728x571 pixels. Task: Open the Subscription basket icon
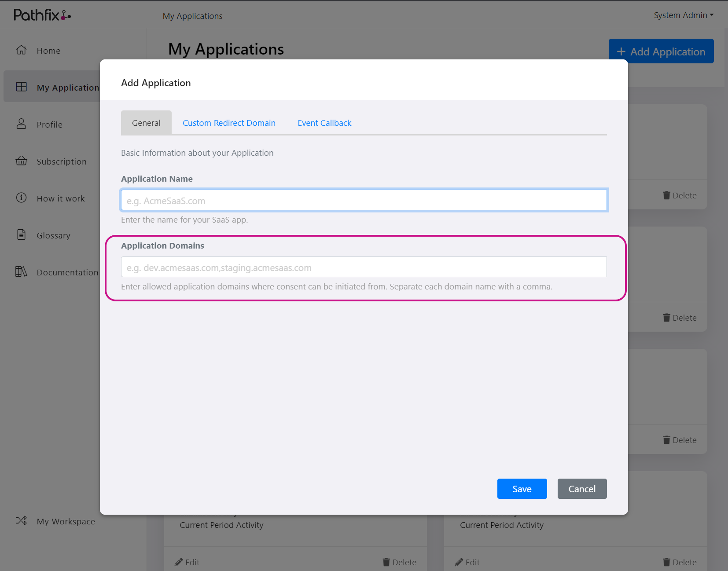click(x=21, y=161)
